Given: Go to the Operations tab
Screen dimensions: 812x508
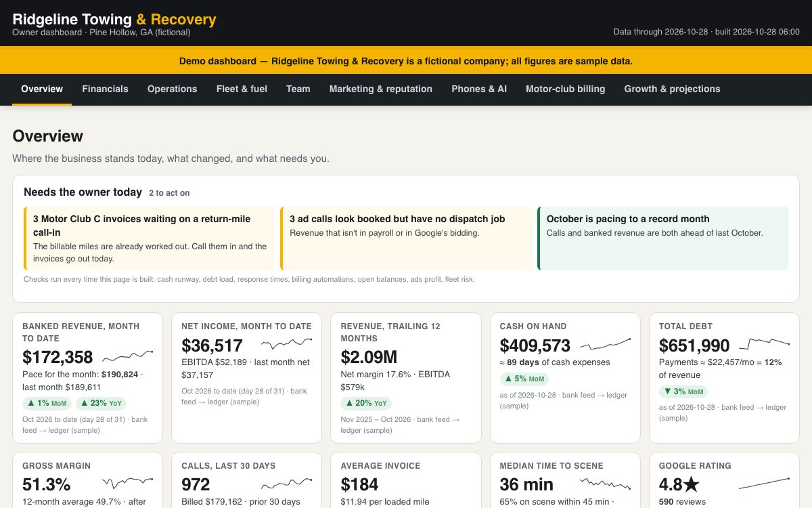Looking at the screenshot, I should pyautogui.click(x=173, y=89).
